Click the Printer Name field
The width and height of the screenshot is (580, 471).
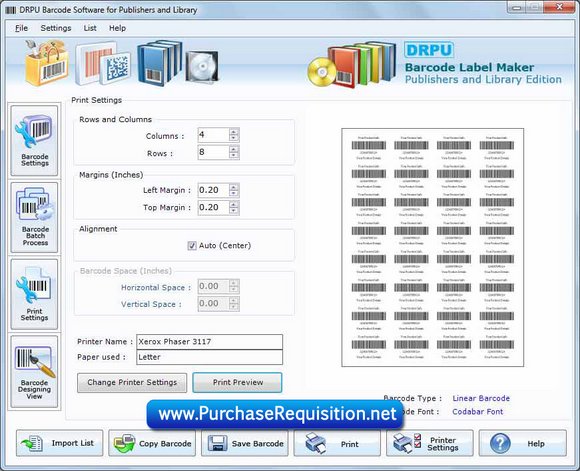[x=209, y=342]
